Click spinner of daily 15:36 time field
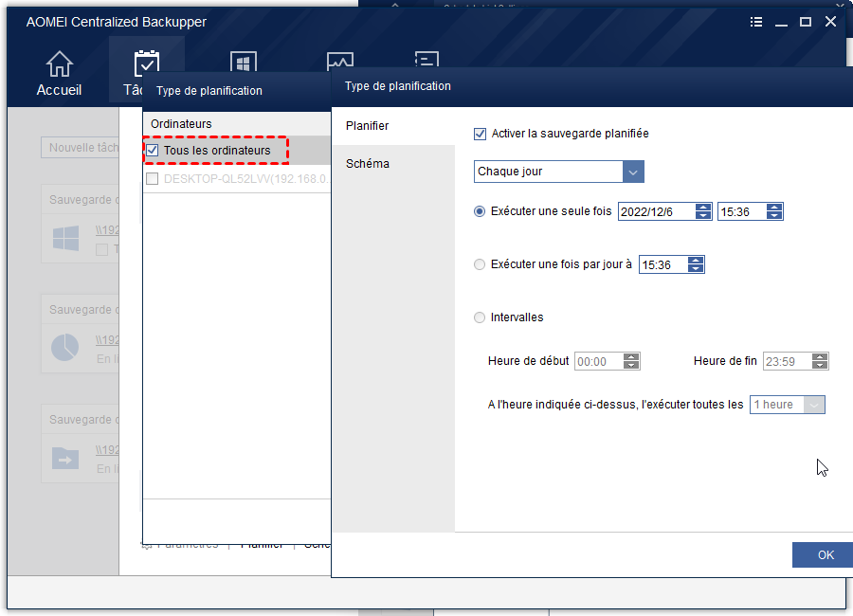This screenshot has width=853, height=616. tap(696, 264)
